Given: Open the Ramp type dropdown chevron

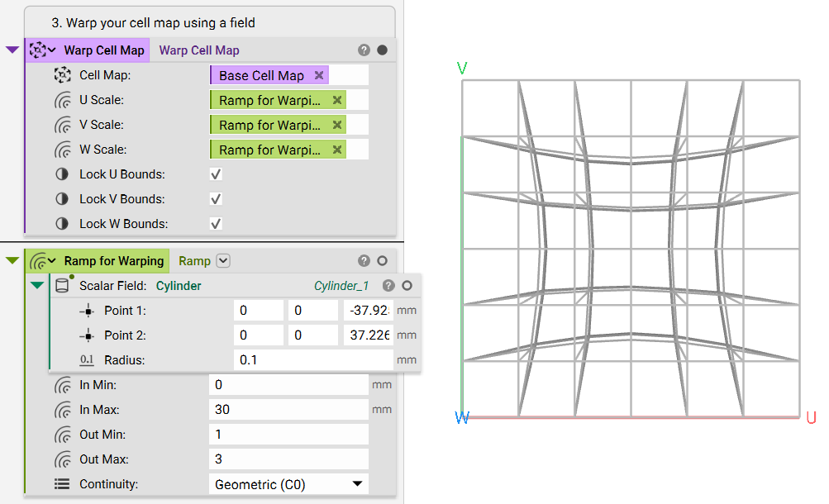Looking at the screenshot, I should click(x=223, y=261).
